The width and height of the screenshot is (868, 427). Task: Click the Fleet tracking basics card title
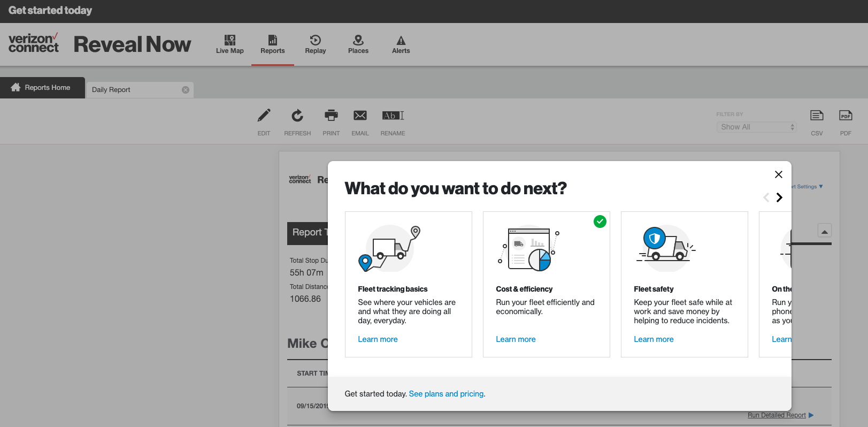[393, 289]
